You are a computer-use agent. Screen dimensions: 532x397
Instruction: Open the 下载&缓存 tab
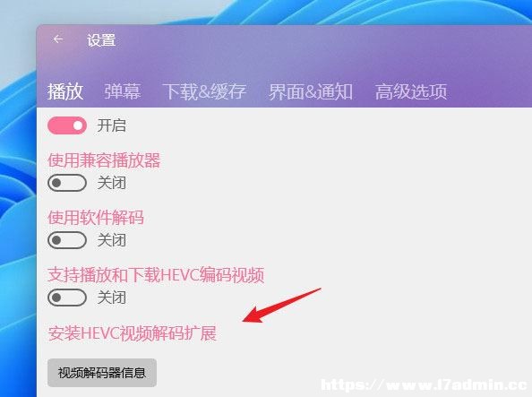click(204, 91)
